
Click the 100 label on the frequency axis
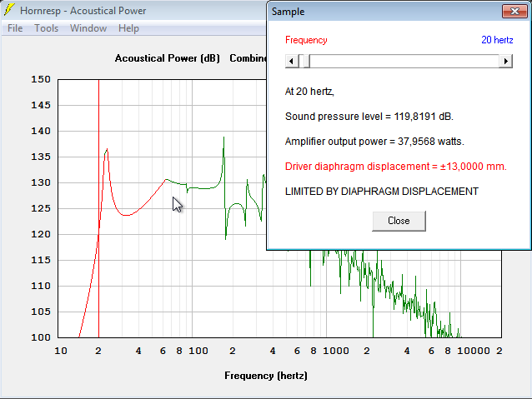coord(198,351)
